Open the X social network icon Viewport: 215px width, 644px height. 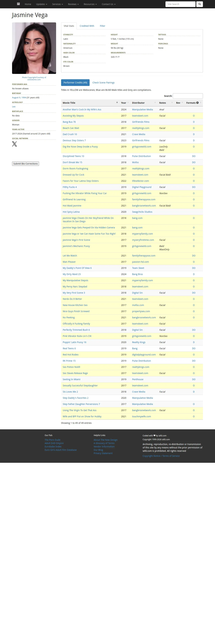coord(15,144)
